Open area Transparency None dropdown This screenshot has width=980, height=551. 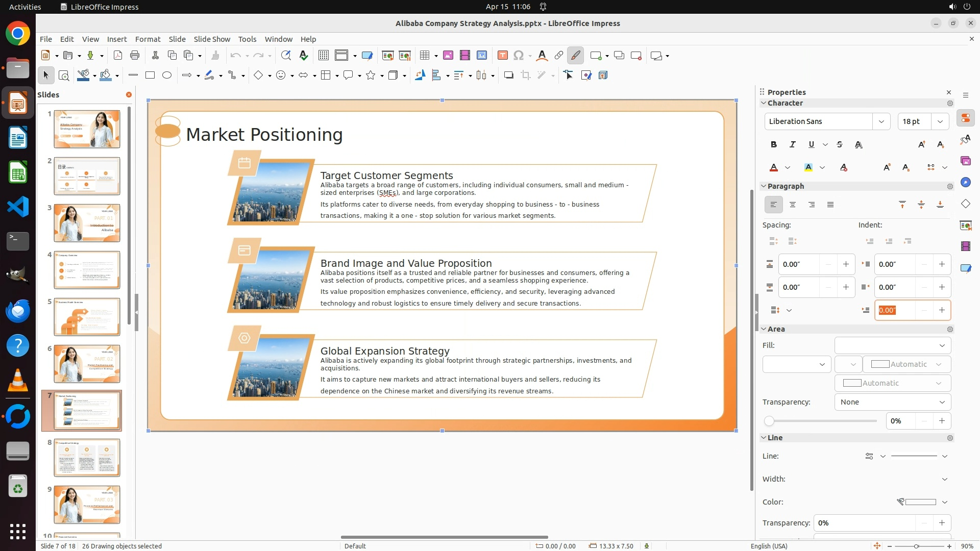click(892, 402)
